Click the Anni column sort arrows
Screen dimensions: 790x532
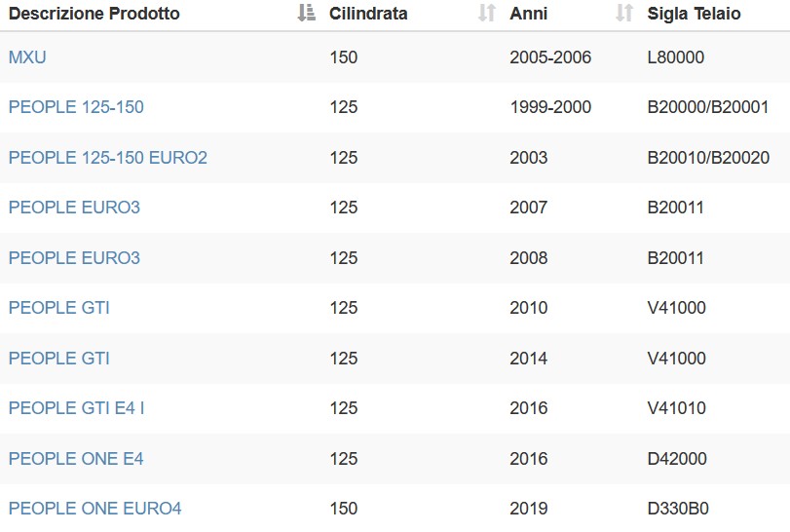624,13
